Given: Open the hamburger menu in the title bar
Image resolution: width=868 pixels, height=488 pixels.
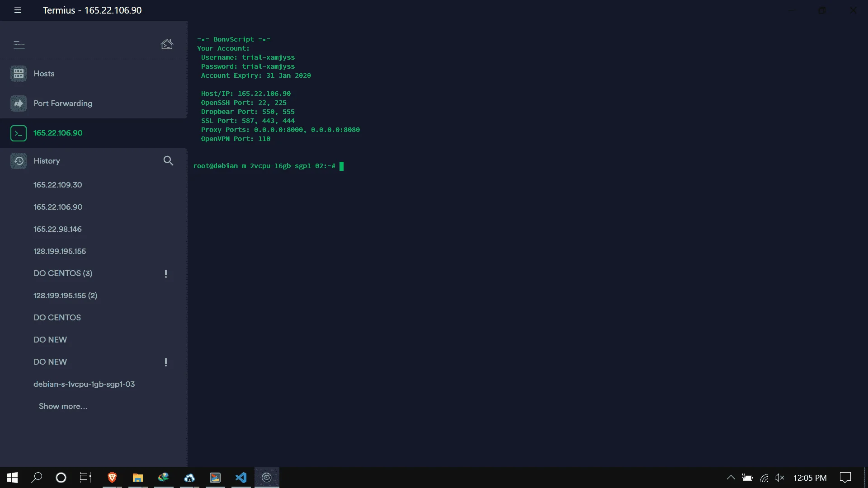Looking at the screenshot, I should point(18,10).
